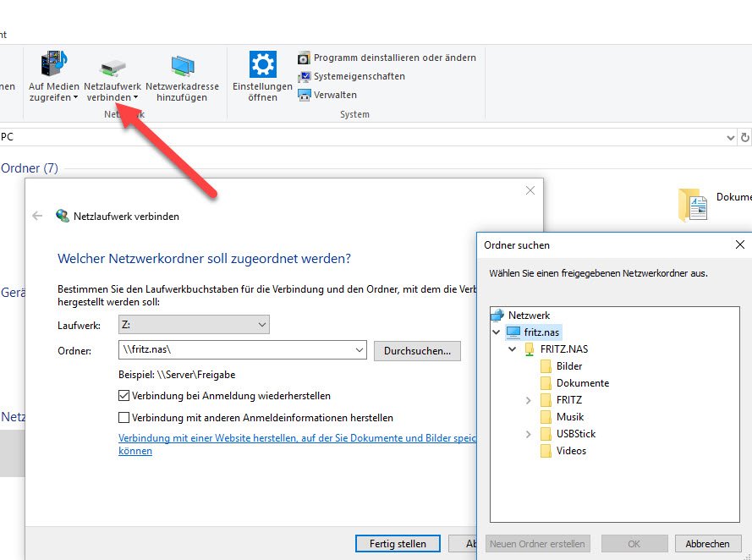Open the Ordner path dropdown arrow
The width and height of the screenshot is (752, 560).
click(360, 350)
